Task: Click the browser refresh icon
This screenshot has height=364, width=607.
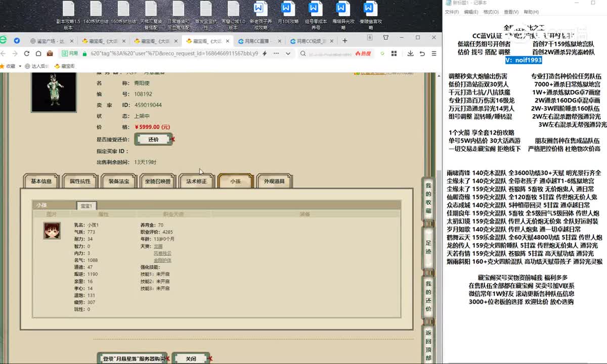Action: (27, 54)
